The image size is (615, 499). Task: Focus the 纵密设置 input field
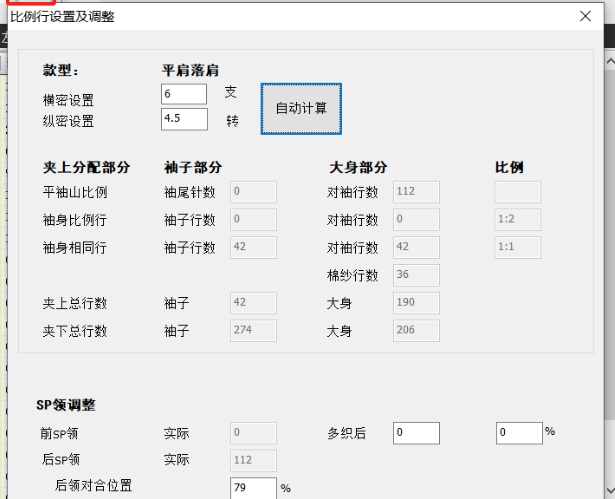[x=184, y=119]
